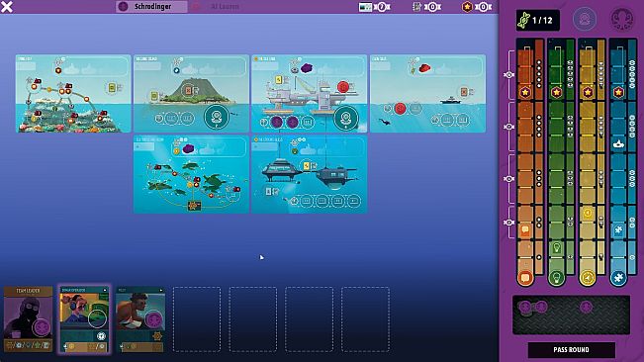Click the orange speech-bubble track base icon
Screen dimensions: 644x362
click(525, 278)
